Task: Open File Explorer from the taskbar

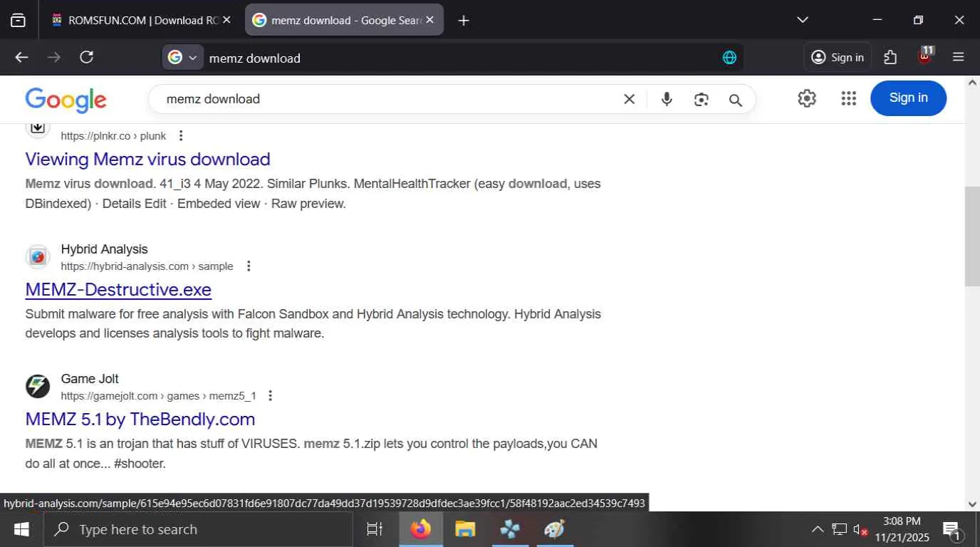Action: [465, 529]
